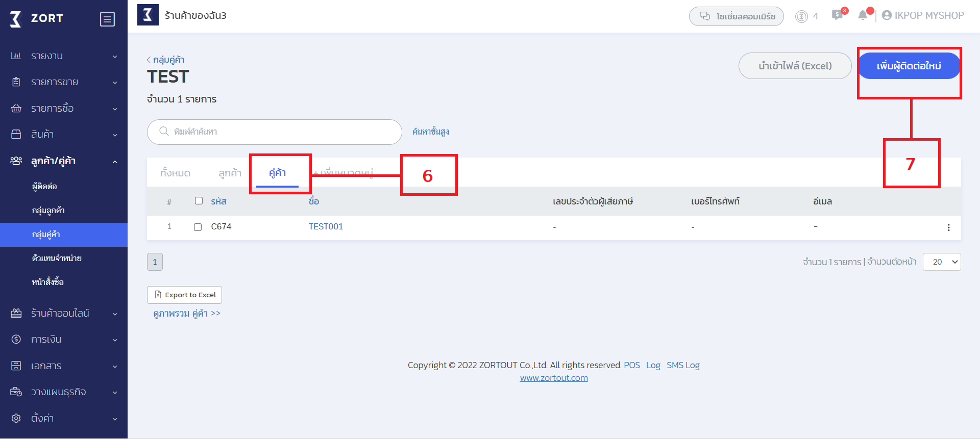Image resolution: width=980 pixels, height=440 pixels.
Task: Sort by the รหัส column header
Action: (218, 201)
